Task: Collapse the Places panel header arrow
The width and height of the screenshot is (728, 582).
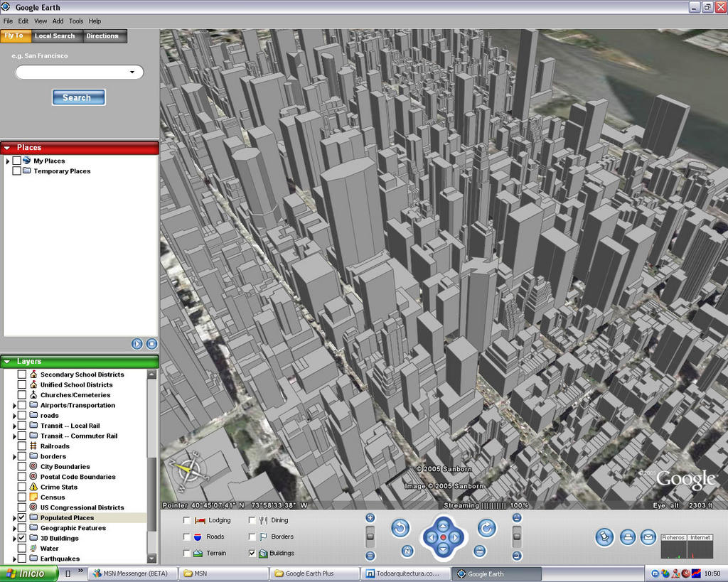Action: pyautogui.click(x=7, y=148)
